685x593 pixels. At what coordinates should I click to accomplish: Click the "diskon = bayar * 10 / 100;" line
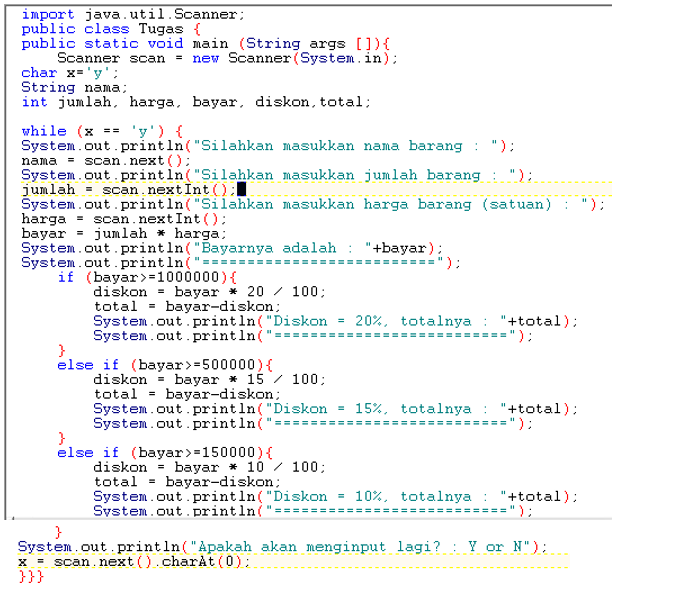tap(209, 468)
